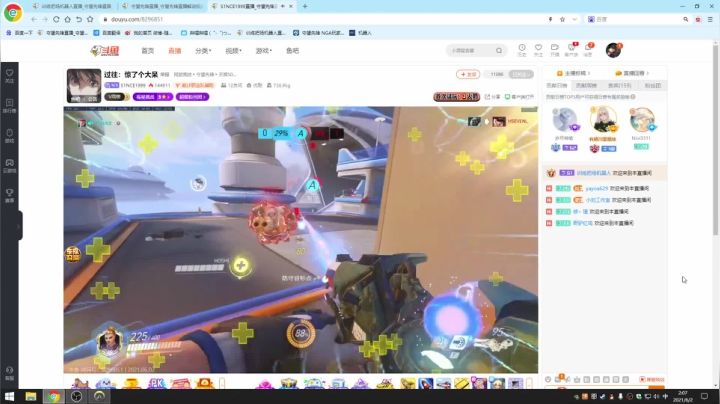Open OBS Studio from taskbar

pos(76,396)
